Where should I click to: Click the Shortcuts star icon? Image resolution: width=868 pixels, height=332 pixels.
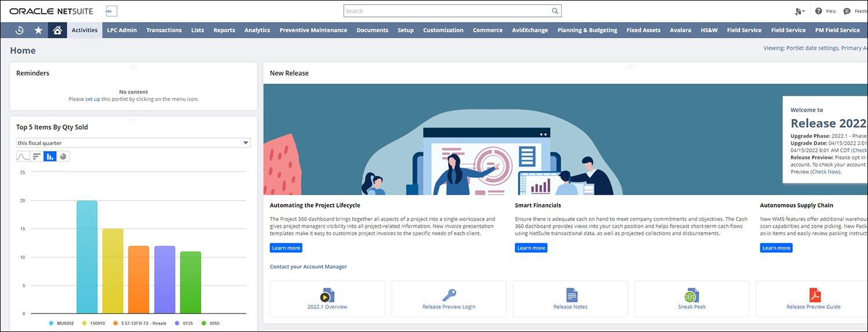38,30
